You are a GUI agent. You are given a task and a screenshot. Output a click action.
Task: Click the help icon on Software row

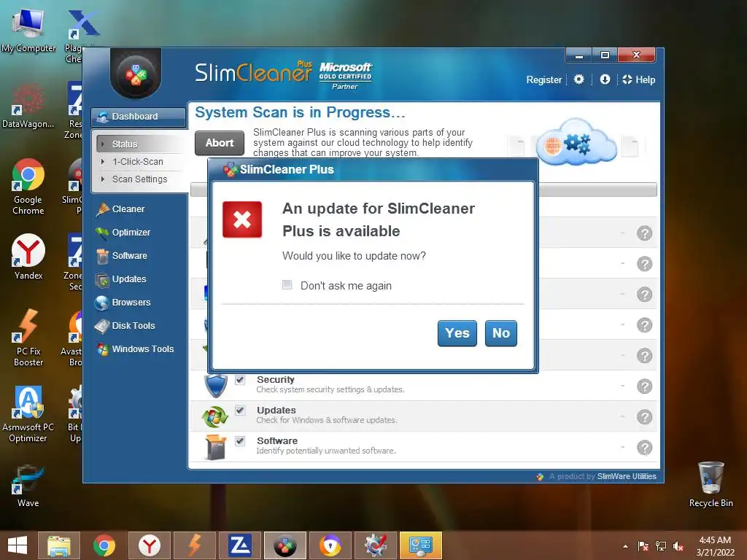(644, 448)
